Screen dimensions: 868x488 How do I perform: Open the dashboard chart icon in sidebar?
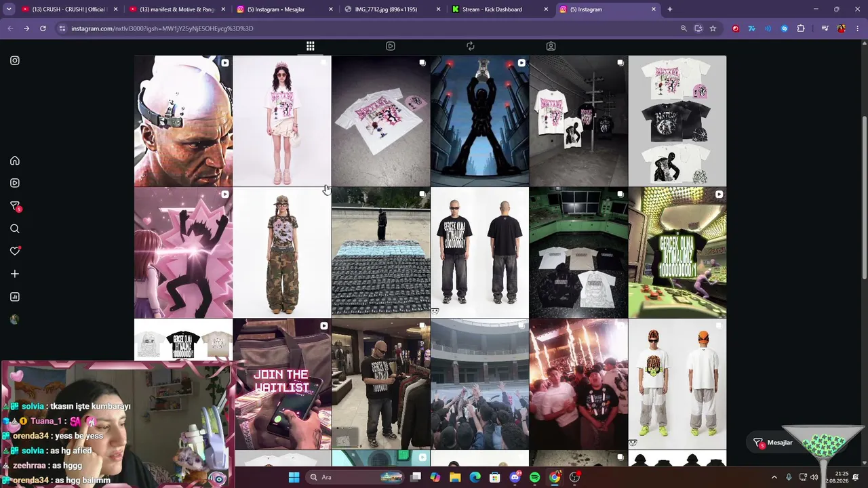click(15, 297)
